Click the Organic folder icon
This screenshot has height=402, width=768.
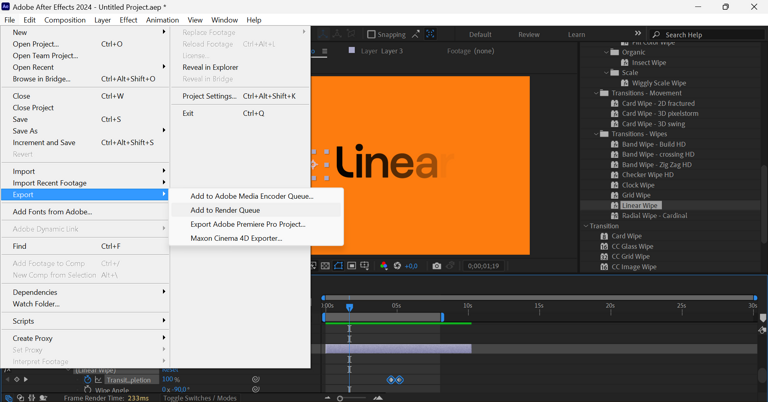coord(615,52)
